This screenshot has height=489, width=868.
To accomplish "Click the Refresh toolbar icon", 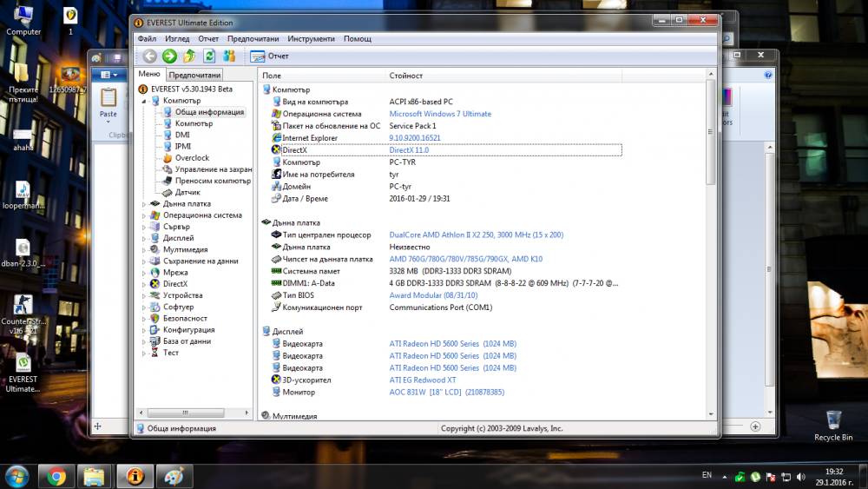I will point(209,56).
